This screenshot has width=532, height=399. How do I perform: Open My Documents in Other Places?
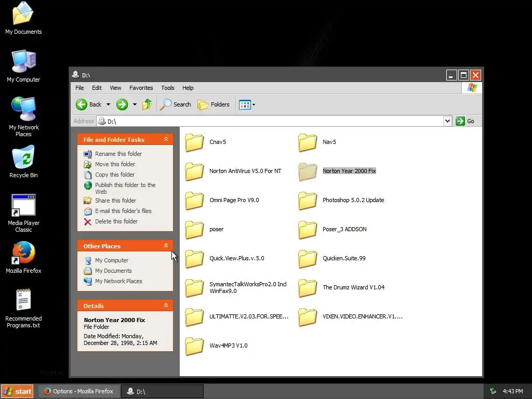point(113,271)
